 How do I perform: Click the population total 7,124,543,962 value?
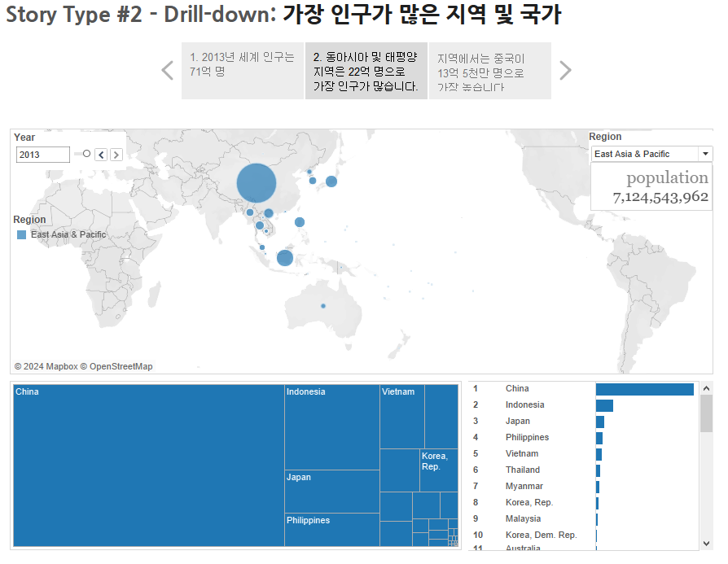tap(660, 197)
